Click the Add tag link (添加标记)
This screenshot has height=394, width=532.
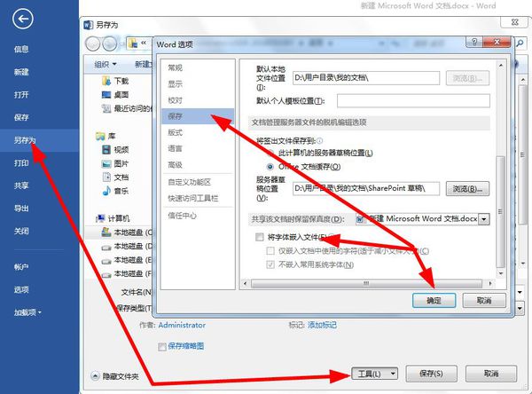click(x=322, y=325)
